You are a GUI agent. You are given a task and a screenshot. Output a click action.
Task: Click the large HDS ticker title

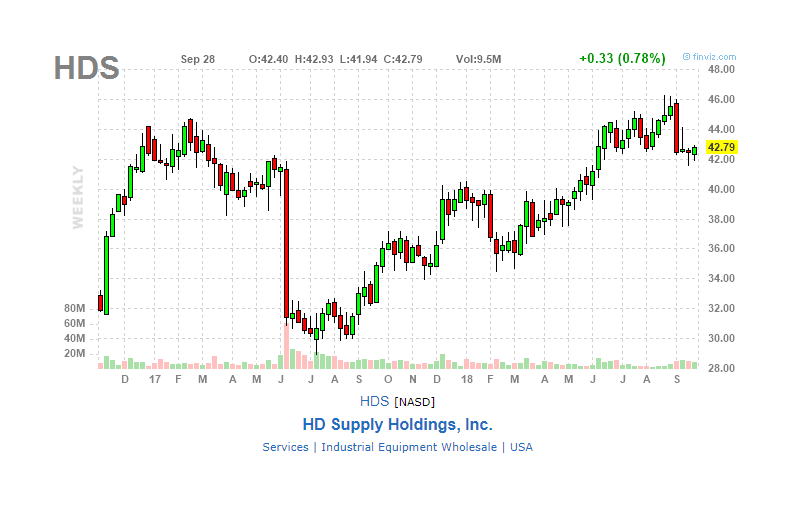click(86, 68)
